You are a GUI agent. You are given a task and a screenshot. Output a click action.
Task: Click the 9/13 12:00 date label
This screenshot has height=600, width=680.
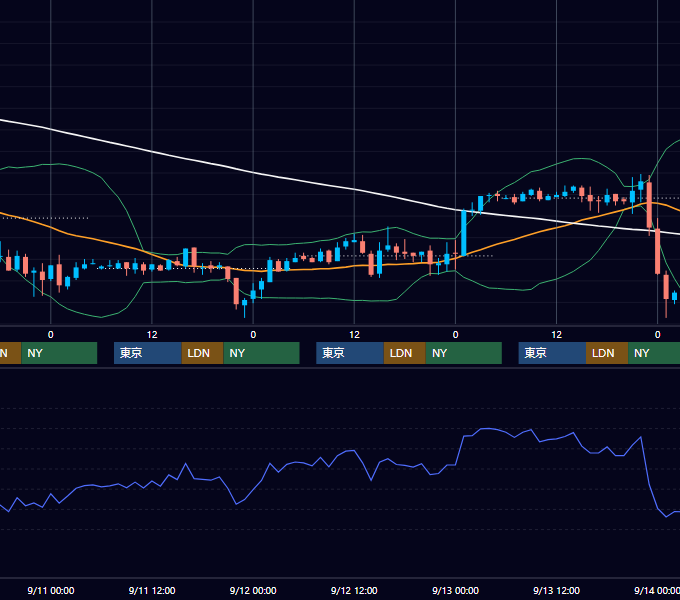point(556,590)
